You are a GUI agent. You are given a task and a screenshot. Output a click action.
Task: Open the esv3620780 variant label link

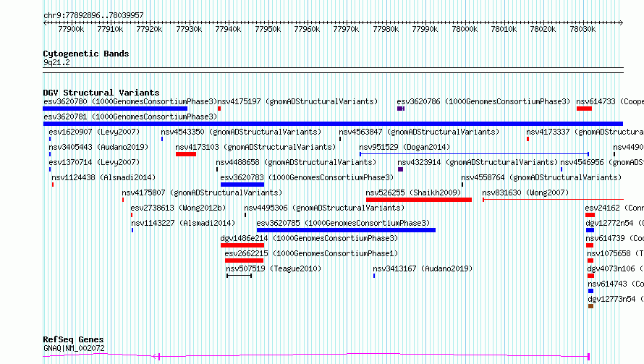click(130, 101)
